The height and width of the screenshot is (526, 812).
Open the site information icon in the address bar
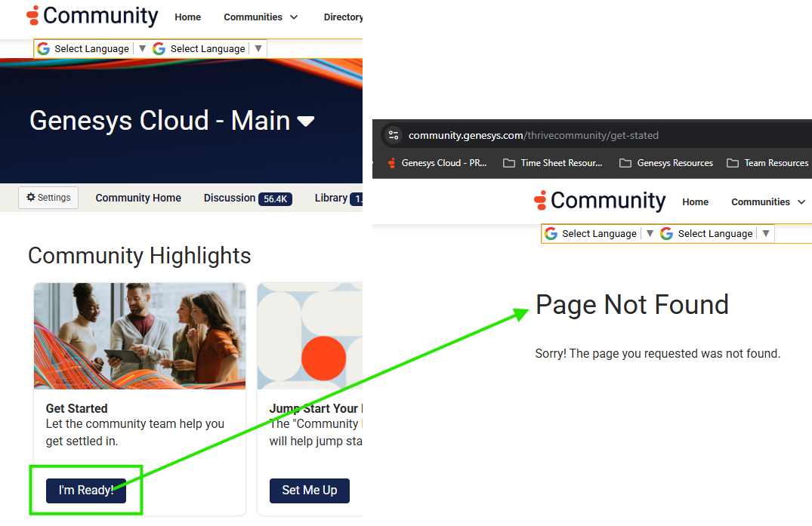[394, 136]
